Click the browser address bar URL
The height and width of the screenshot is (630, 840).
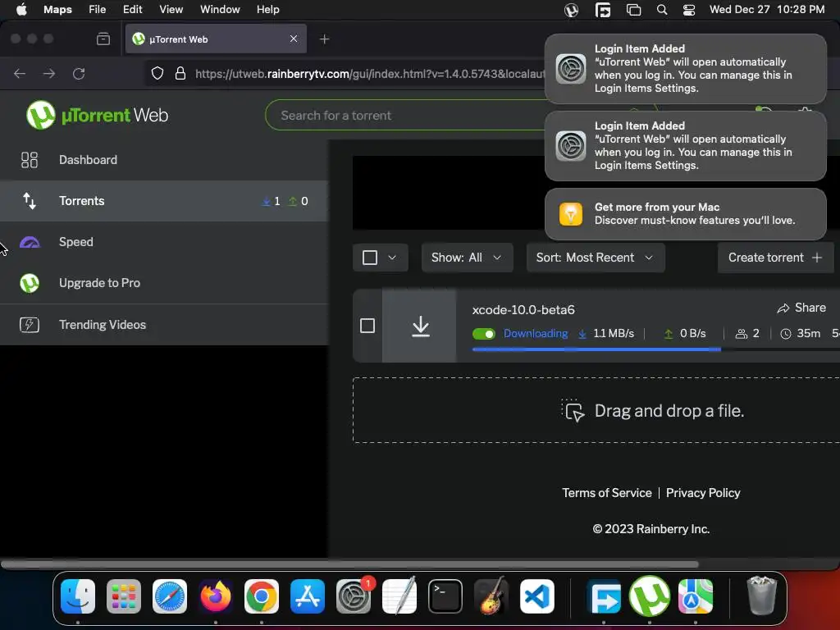(x=370, y=74)
